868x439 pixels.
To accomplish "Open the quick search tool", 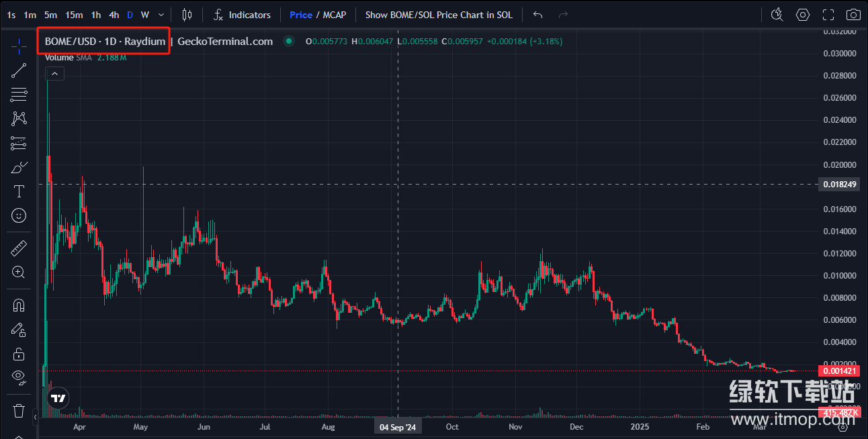I will [777, 15].
